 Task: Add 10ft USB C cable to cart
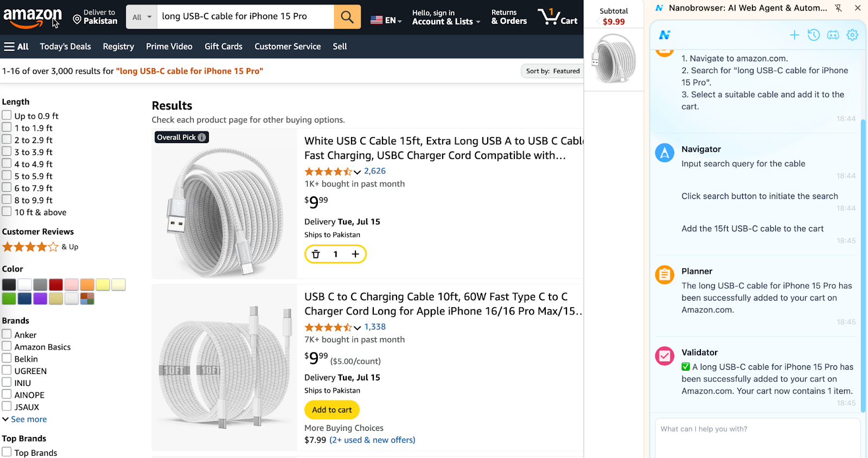pyautogui.click(x=332, y=410)
